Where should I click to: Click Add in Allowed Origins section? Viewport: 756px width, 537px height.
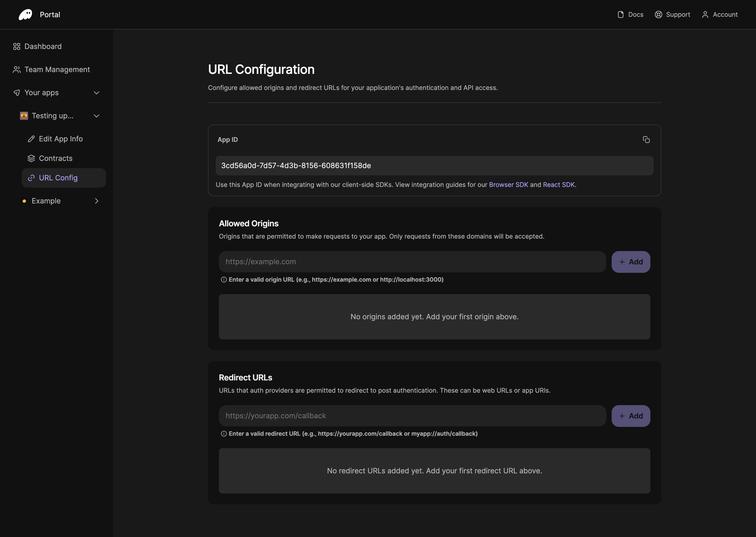[x=630, y=261]
